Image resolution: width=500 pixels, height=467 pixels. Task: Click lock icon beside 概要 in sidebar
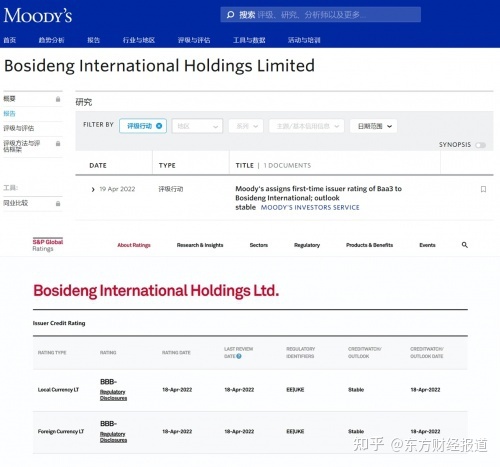[58, 99]
